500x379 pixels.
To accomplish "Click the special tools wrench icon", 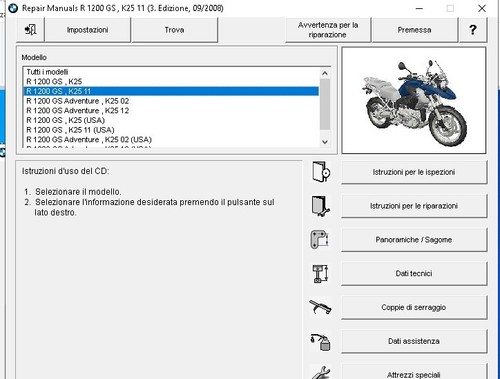I will coord(321,373).
